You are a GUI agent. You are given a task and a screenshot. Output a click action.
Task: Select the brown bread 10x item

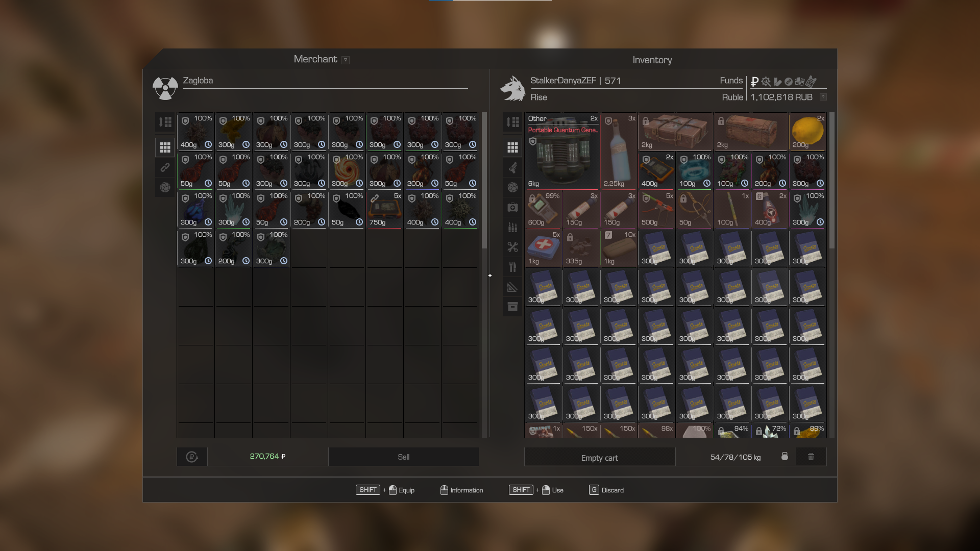pyautogui.click(x=619, y=248)
